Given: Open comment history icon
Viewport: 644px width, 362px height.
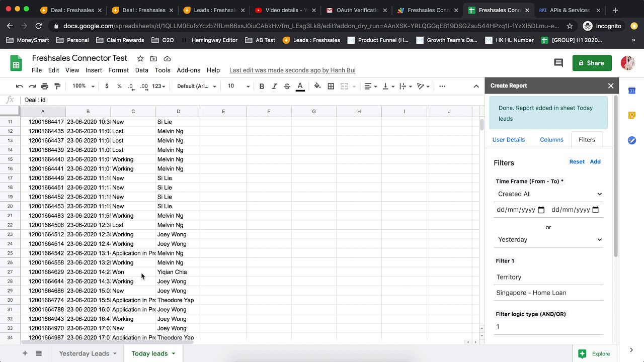Looking at the screenshot, I should pos(558,63).
